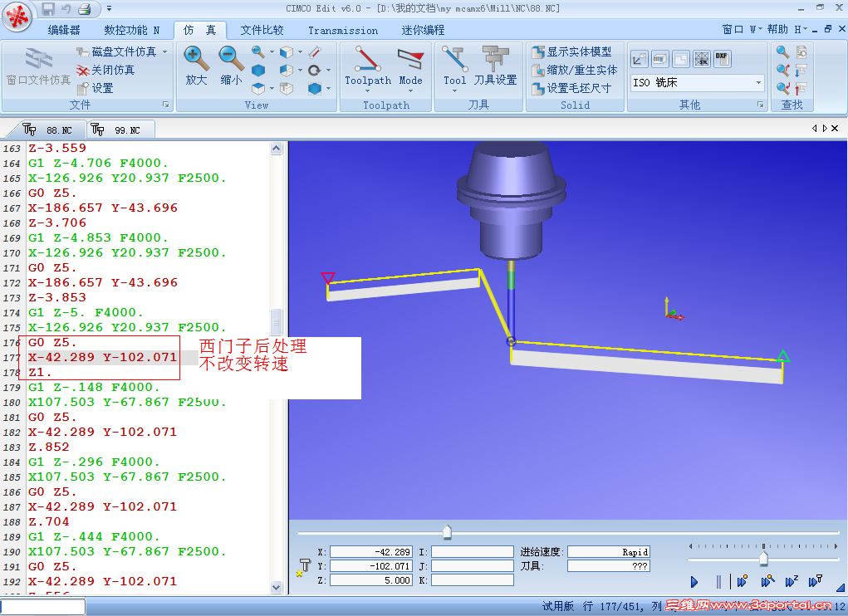Click the run to next Z level button
Screen dimensions: 848x616
pos(792,581)
